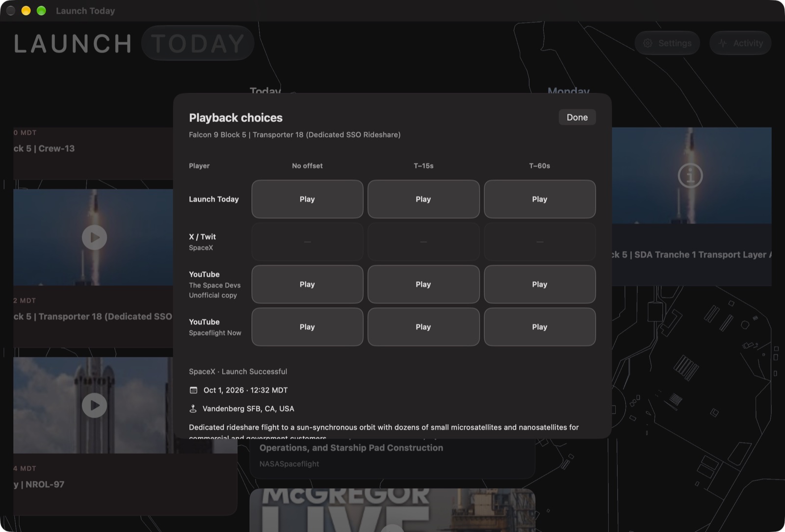
Task: Play The Space Devs YouTube at T-60s
Action: [x=540, y=284]
